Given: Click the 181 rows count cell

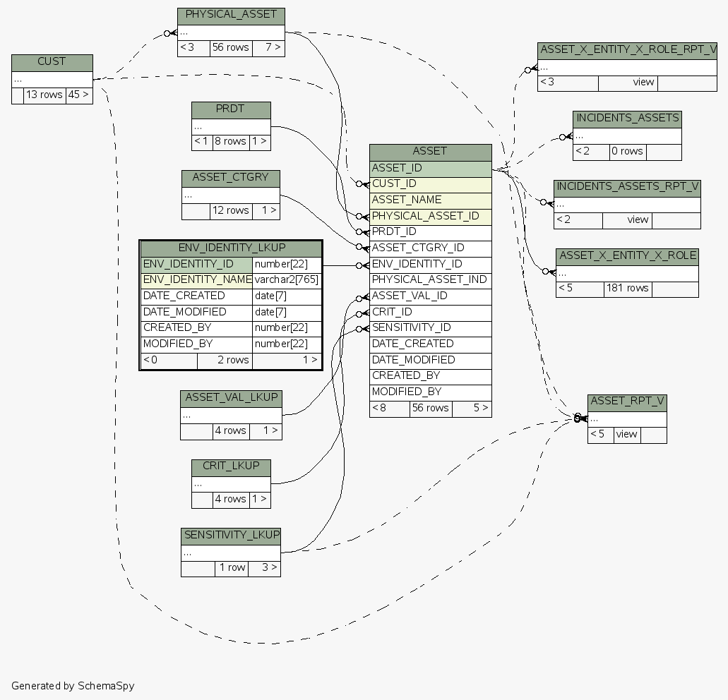Looking at the screenshot, I should coord(627,289).
